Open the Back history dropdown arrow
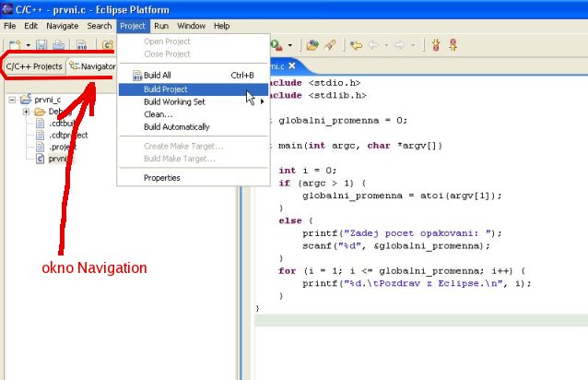The image size is (588, 380). [386, 45]
